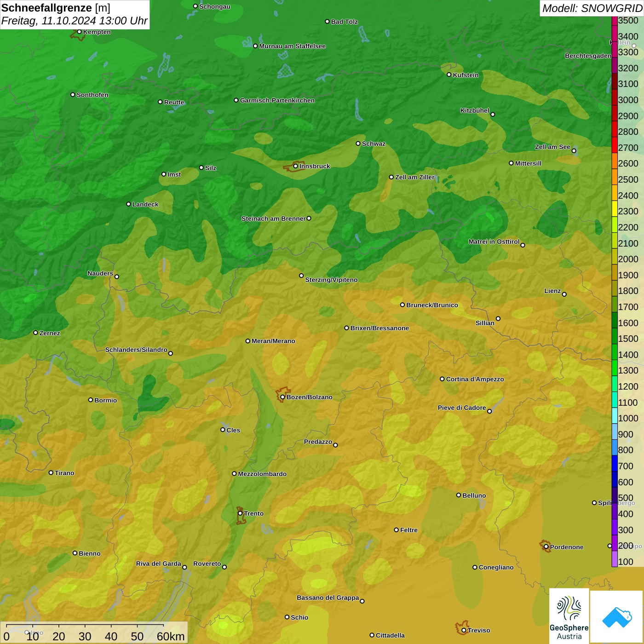The width and height of the screenshot is (644, 644).
Task: Click the 'Schio' label
Action: pos(299,617)
